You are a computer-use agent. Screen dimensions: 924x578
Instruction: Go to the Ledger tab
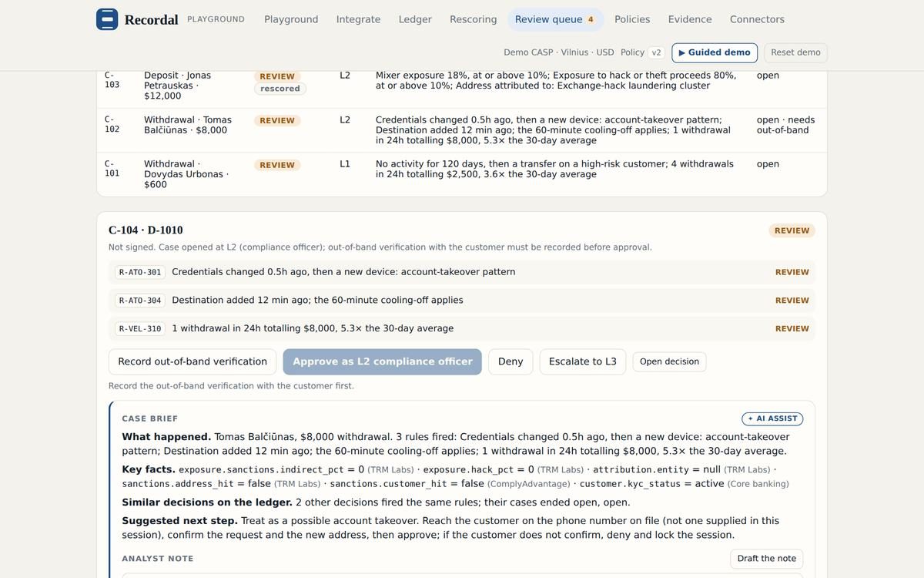click(x=415, y=19)
